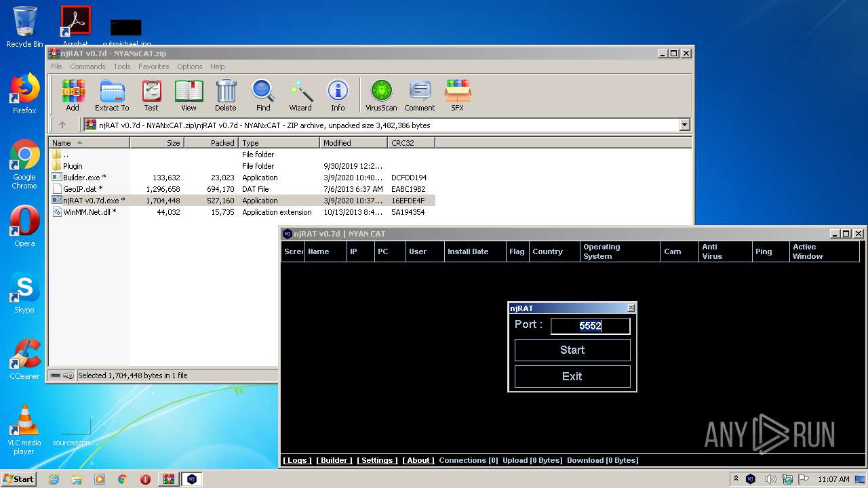
Task: Select the CCleaner desktop shortcut
Action: click(24, 359)
